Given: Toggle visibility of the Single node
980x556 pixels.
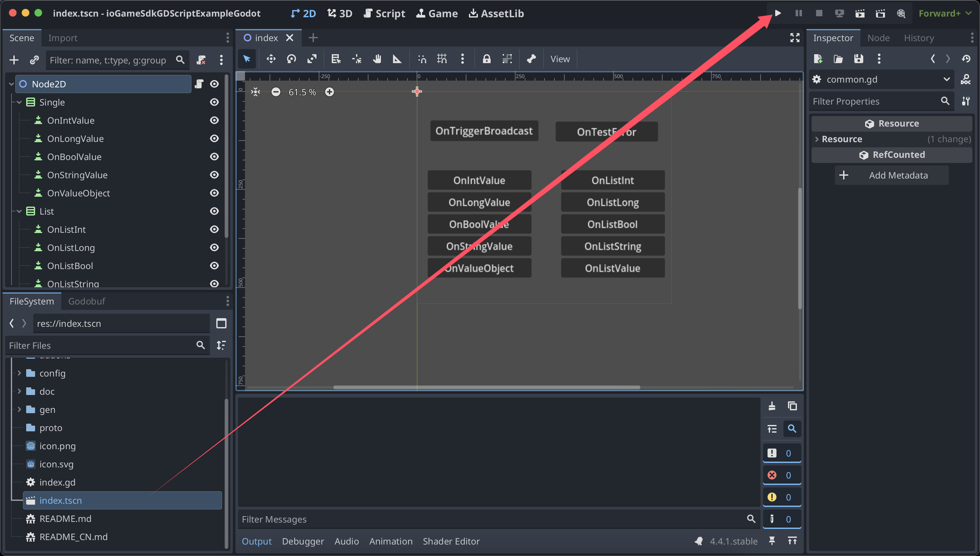Looking at the screenshot, I should [x=214, y=102].
